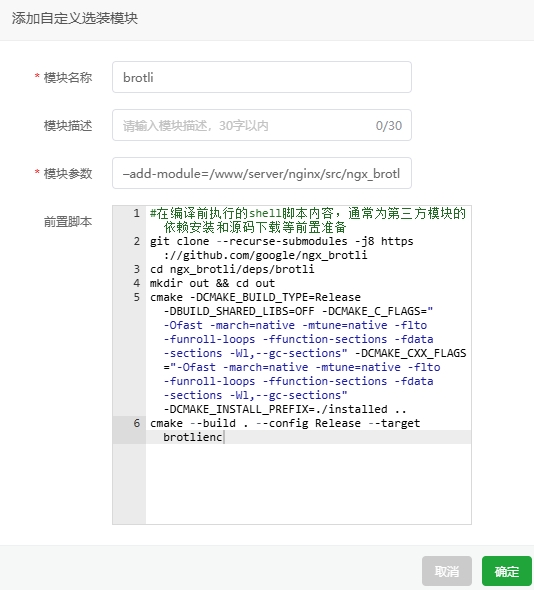This screenshot has height=590, width=534.
Task: Place cursor in the shell comment line
Action: pos(308,220)
